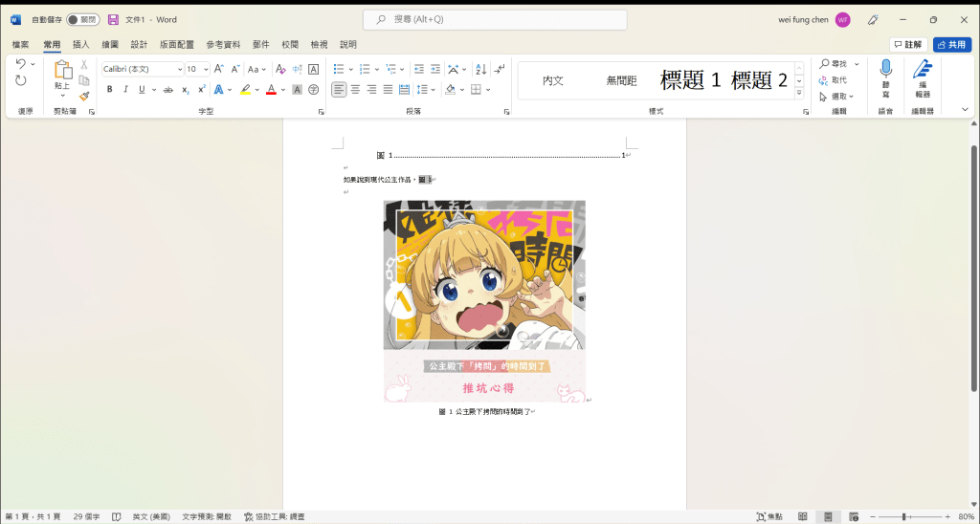The width and height of the screenshot is (980, 524).
Task: Open the borders dropdown arrow
Action: [488, 90]
